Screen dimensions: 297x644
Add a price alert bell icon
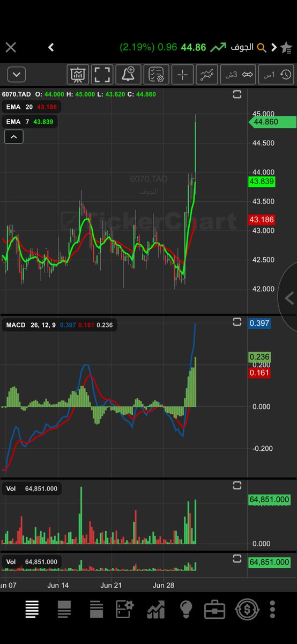pos(130,75)
